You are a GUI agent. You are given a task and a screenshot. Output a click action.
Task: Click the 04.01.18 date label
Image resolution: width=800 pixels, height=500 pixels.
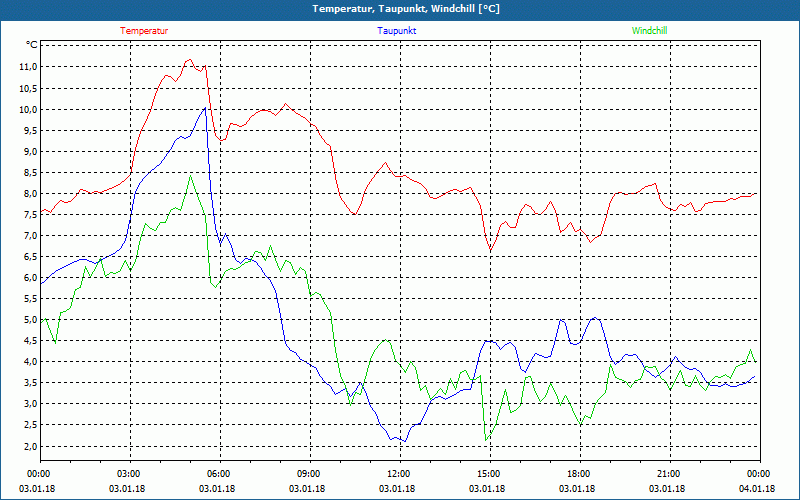(x=757, y=489)
